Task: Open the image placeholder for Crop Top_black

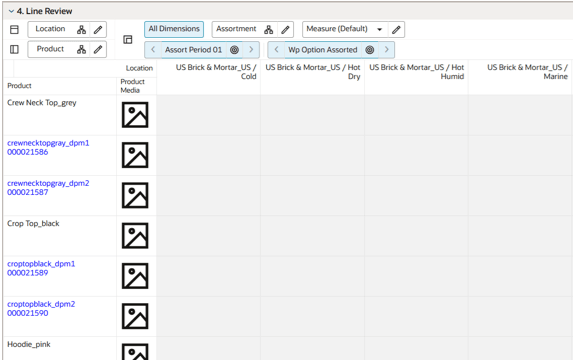Action: [135, 236]
